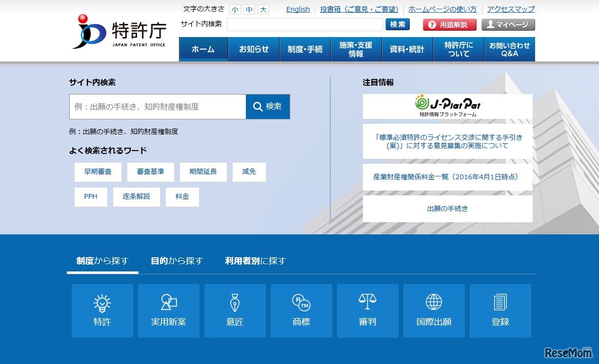The width and height of the screenshot is (599, 364).
Task: Switch to the 目的から探す tab
Action: click(177, 261)
